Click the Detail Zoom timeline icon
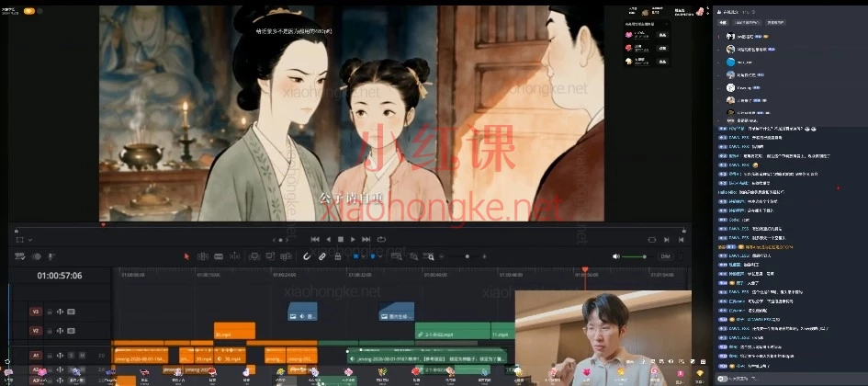 413,256
